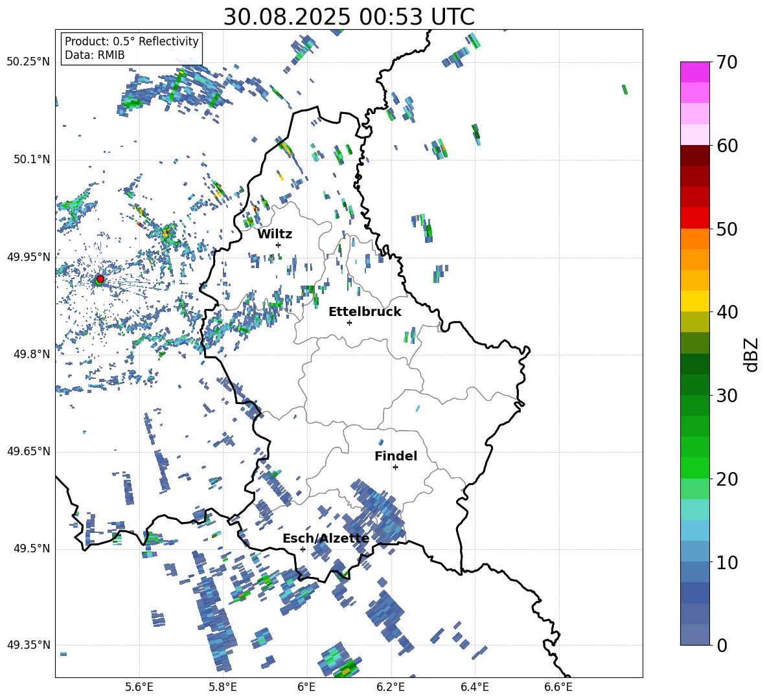Click the 50 tick label on the colorbar
The width and height of the screenshot is (767, 700).
(726, 229)
